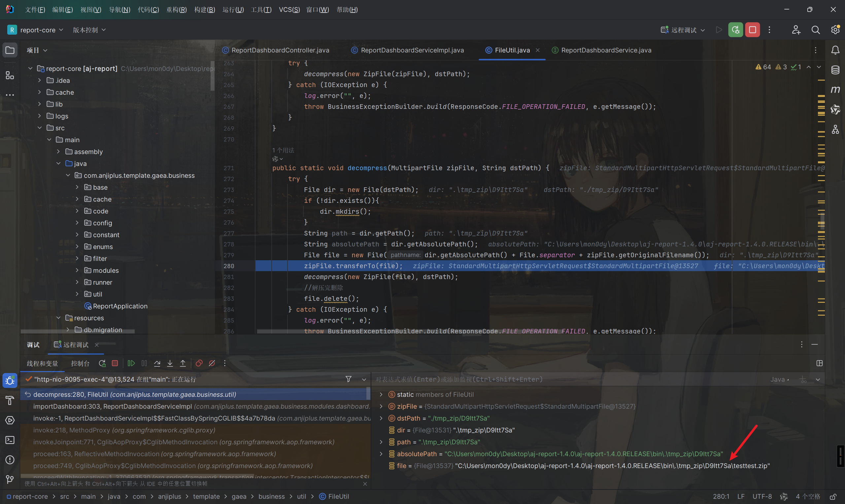Open Search Everywhere magnifier

pyautogui.click(x=815, y=30)
